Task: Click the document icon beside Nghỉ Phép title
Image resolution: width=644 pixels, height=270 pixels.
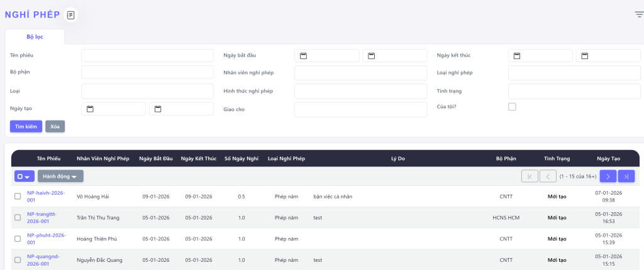Action: pyautogui.click(x=71, y=15)
